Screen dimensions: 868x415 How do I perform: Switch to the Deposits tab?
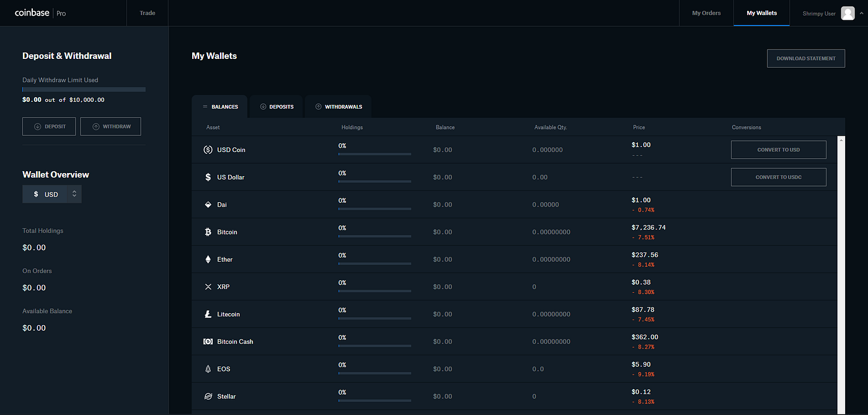click(277, 107)
